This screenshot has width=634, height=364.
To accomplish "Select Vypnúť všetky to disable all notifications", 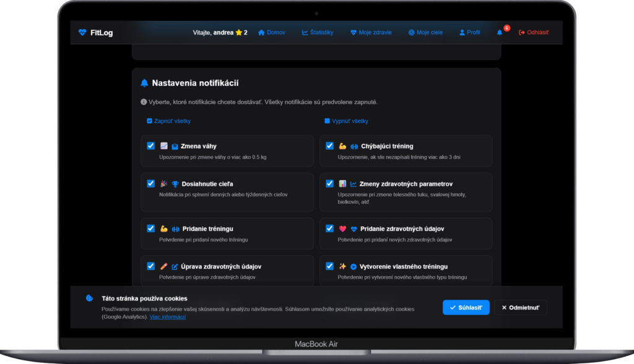I will (346, 121).
